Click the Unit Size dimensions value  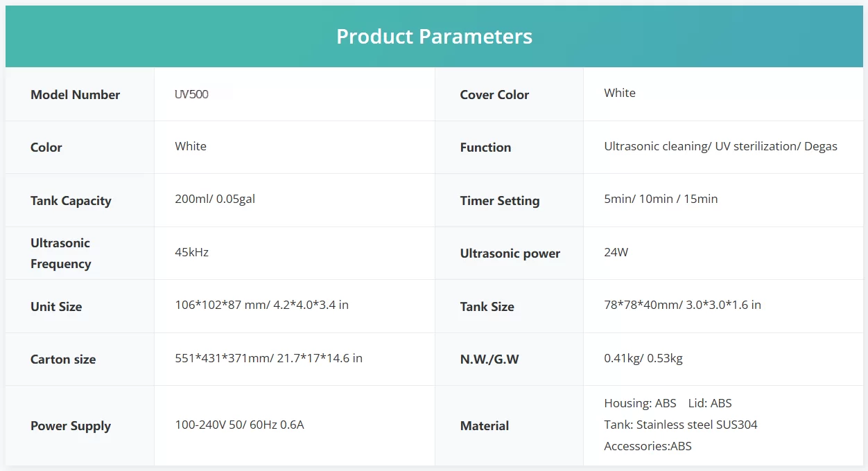[x=261, y=305]
